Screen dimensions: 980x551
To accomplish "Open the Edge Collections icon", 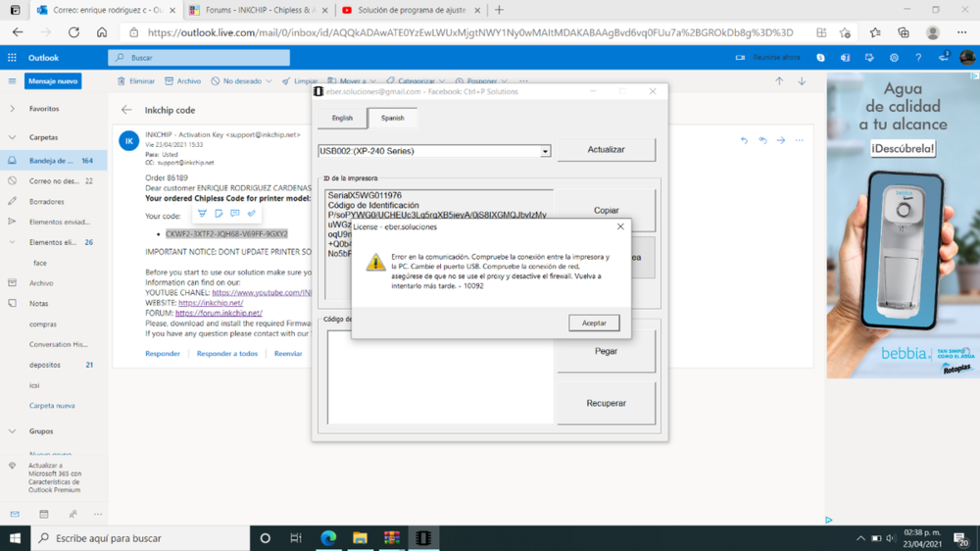I will coord(904,32).
